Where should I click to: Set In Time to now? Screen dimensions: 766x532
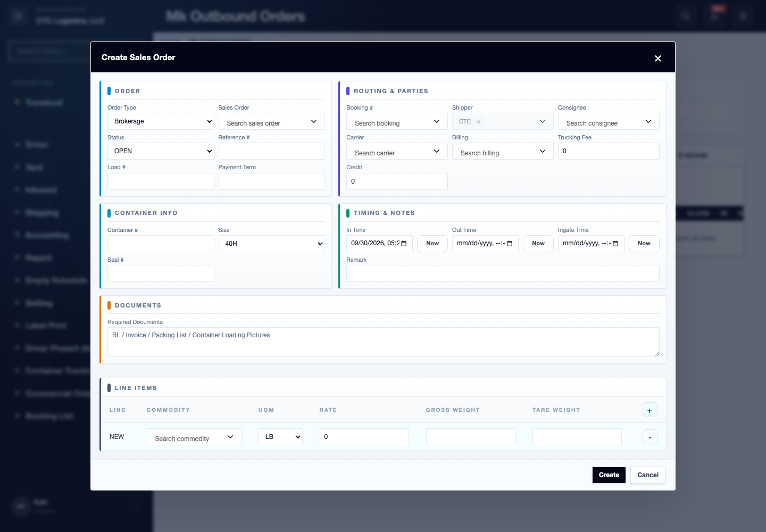click(x=432, y=244)
